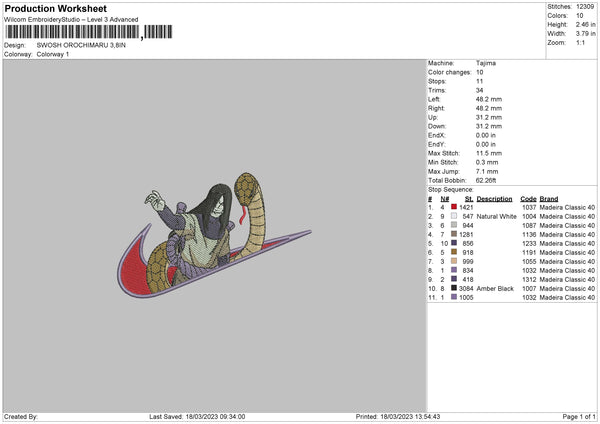Click the Description column header
The height and width of the screenshot is (424, 600).
(x=494, y=199)
